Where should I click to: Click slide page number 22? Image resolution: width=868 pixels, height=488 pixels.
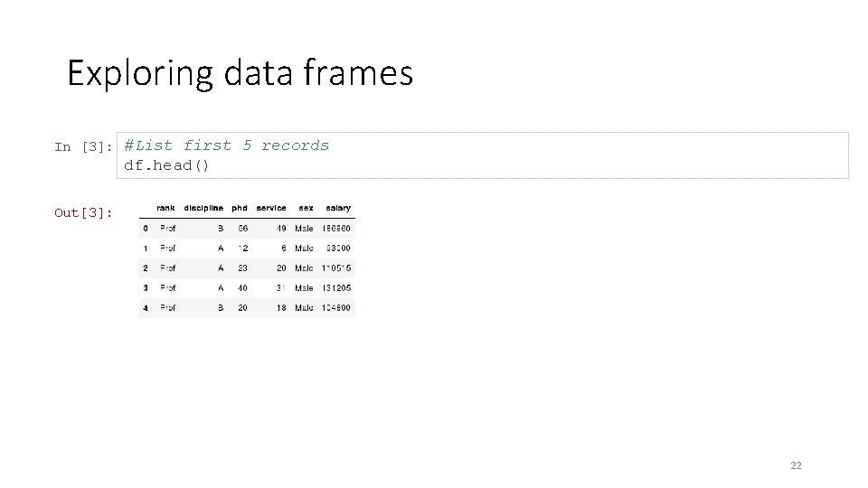tap(796, 465)
